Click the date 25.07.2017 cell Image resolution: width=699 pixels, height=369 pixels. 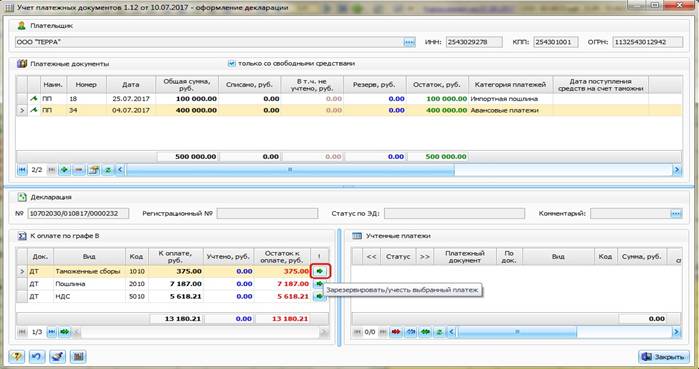[x=131, y=98]
